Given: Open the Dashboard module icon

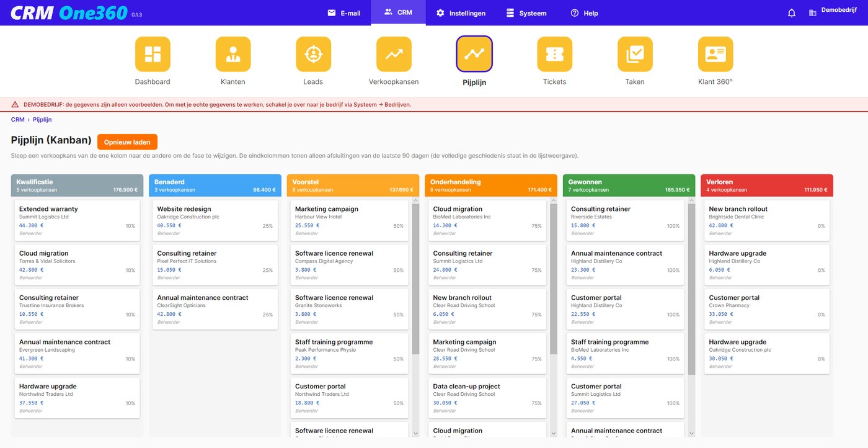Looking at the screenshot, I should (x=153, y=54).
